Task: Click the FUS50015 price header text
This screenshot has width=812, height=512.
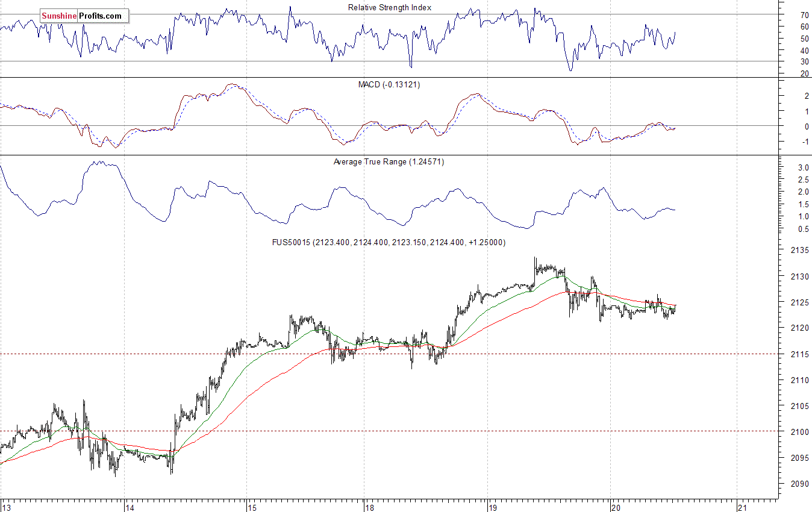Action: click(389, 243)
